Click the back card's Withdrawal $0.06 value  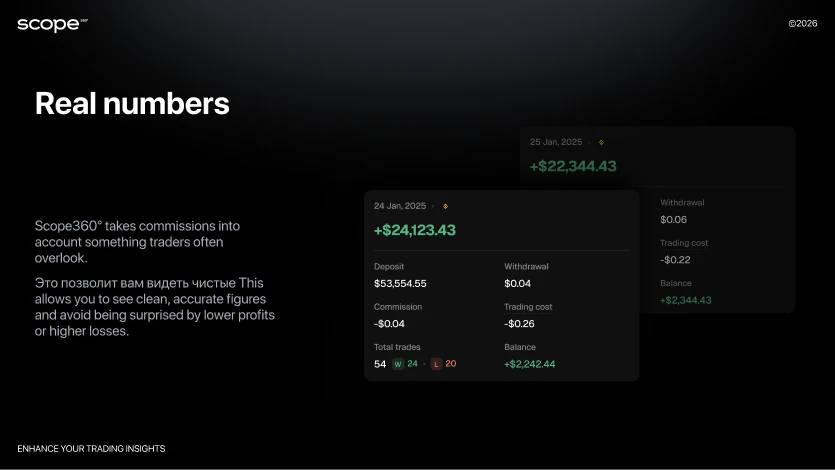[674, 219]
